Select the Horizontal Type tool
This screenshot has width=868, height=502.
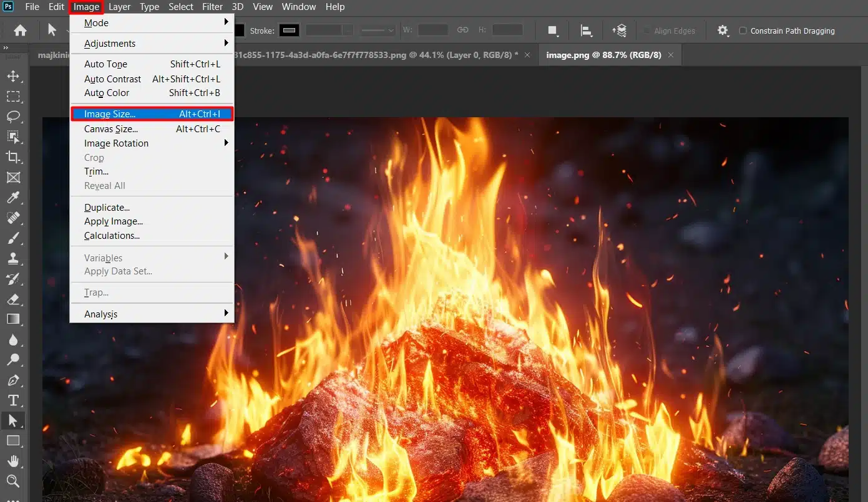pos(13,400)
